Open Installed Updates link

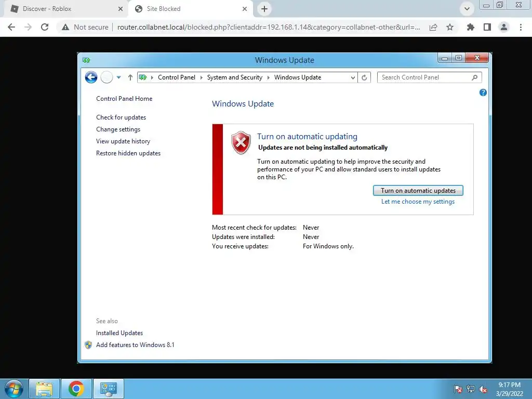pos(119,333)
